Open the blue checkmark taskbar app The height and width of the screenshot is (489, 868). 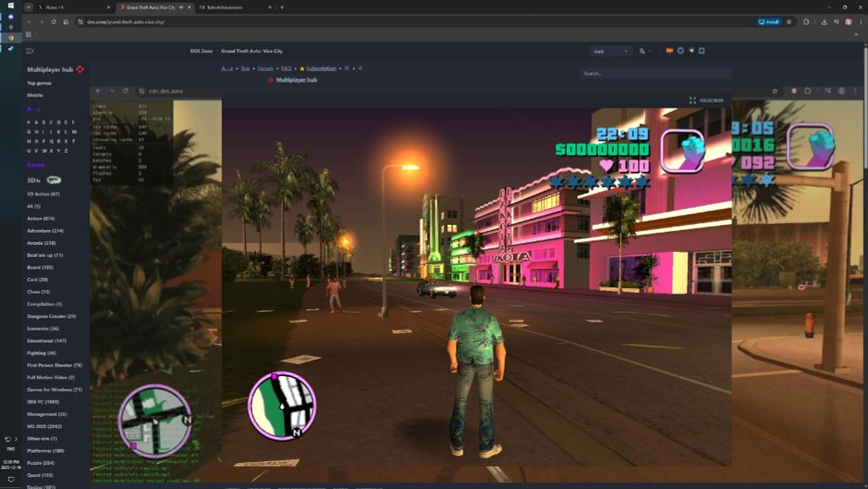point(10,48)
